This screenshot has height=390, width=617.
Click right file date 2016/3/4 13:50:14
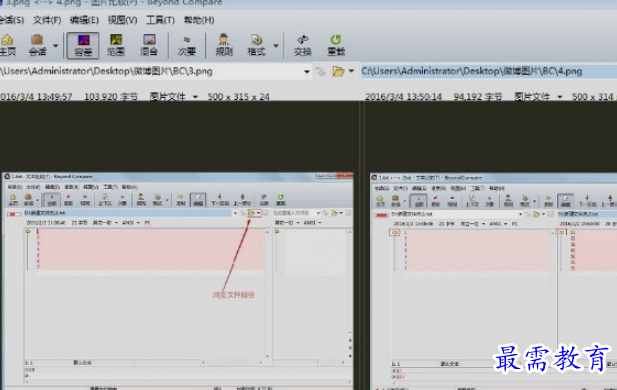pos(403,96)
